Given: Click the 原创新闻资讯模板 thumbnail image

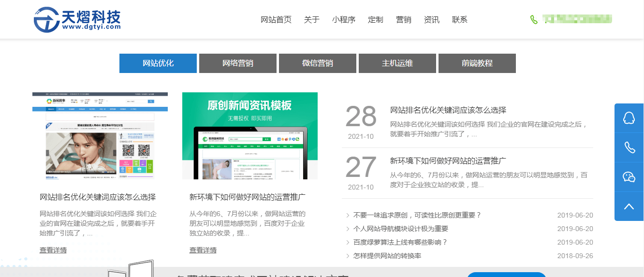Looking at the screenshot, I should pos(250,136).
